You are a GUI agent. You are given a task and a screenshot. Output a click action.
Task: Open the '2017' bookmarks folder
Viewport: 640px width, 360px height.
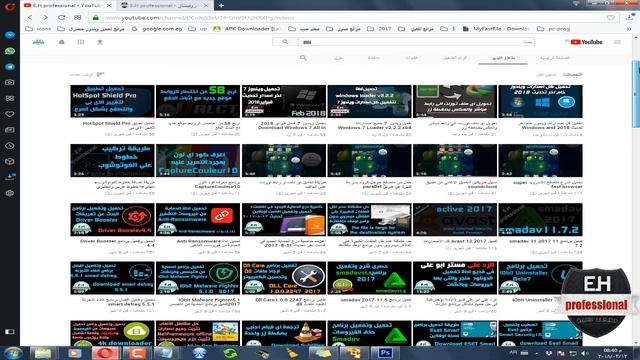tap(380, 29)
